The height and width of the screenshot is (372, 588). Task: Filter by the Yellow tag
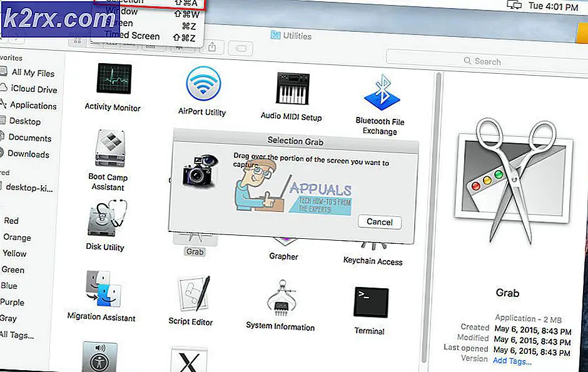14,253
